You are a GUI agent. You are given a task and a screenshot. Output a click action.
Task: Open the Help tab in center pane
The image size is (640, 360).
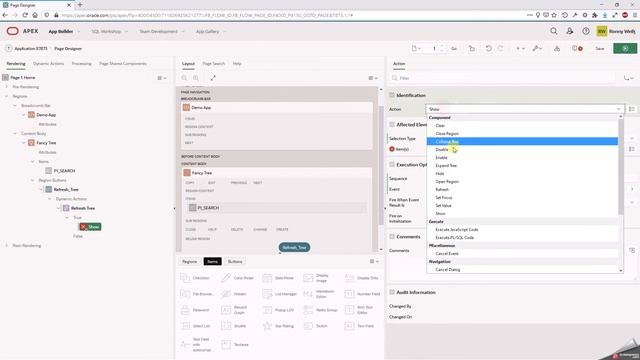pyautogui.click(x=237, y=64)
